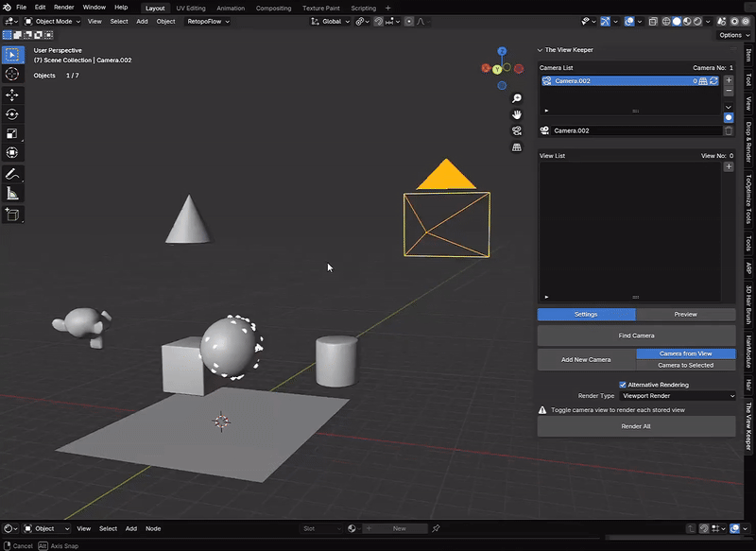Pick the Scale tool
The image size is (756, 551).
(12, 133)
